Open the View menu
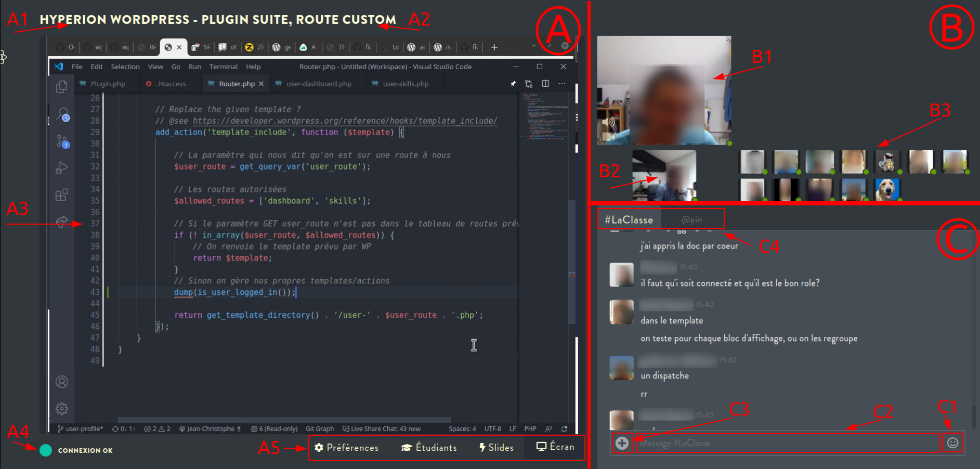980x469 pixels. pos(155,67)
